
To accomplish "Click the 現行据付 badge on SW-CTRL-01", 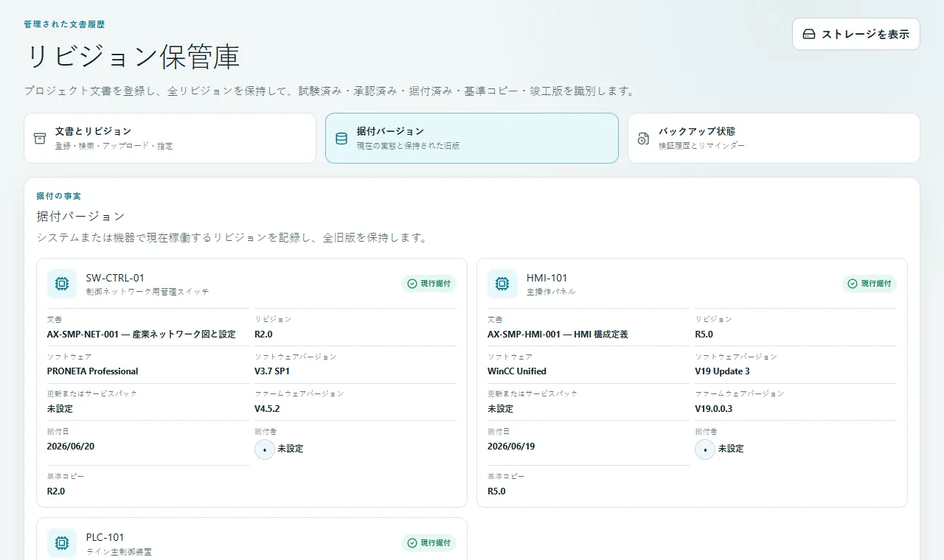I will [429, 284].
